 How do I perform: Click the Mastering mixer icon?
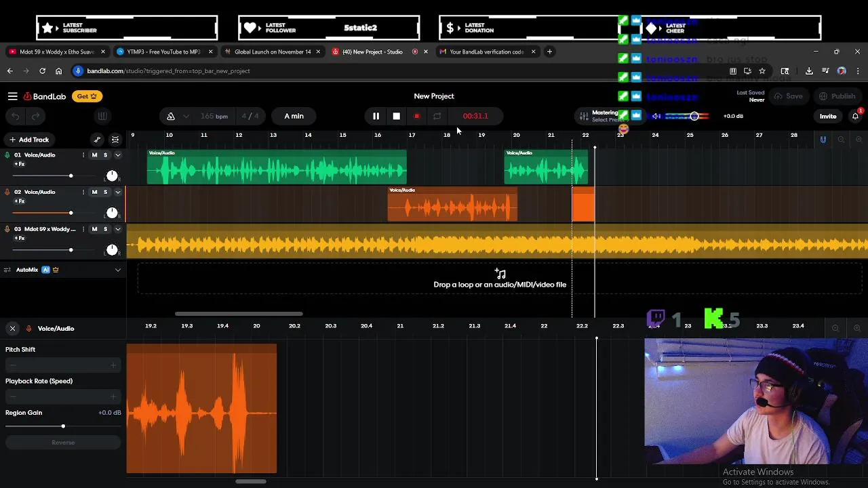(584, 117)
